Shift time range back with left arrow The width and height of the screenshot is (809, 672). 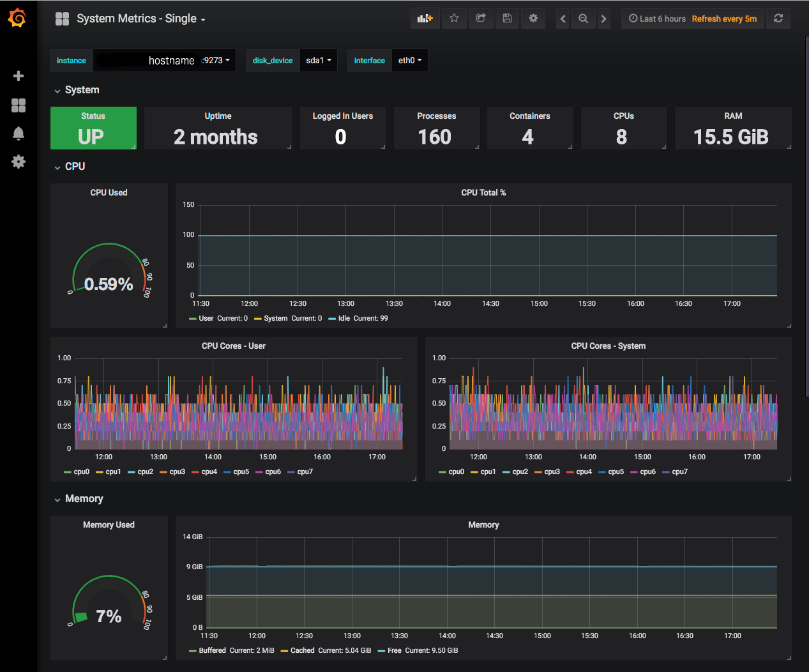point(563,19)
